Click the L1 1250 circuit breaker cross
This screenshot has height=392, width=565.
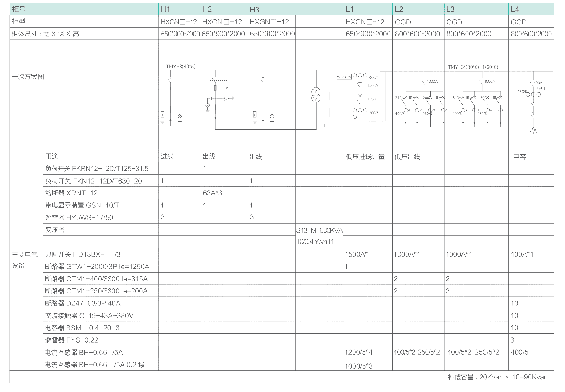click(360, 96)
